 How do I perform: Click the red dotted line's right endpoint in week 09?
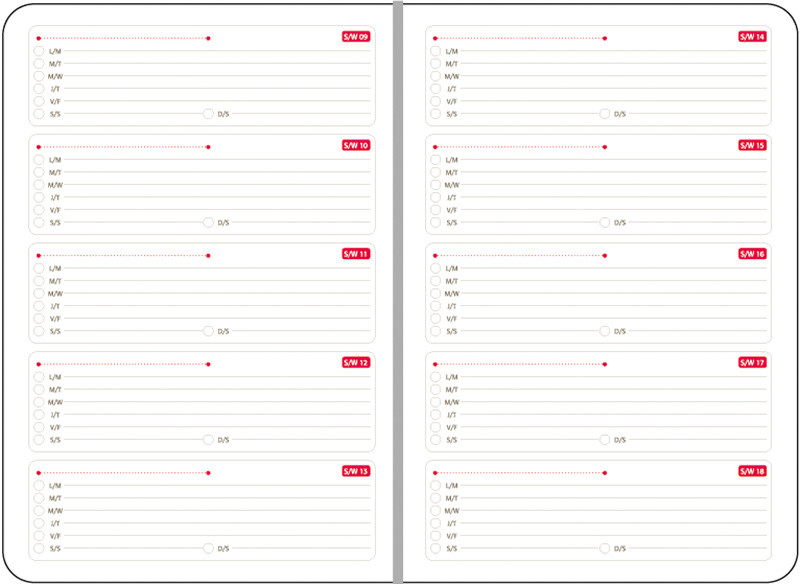tap(208, 38)
